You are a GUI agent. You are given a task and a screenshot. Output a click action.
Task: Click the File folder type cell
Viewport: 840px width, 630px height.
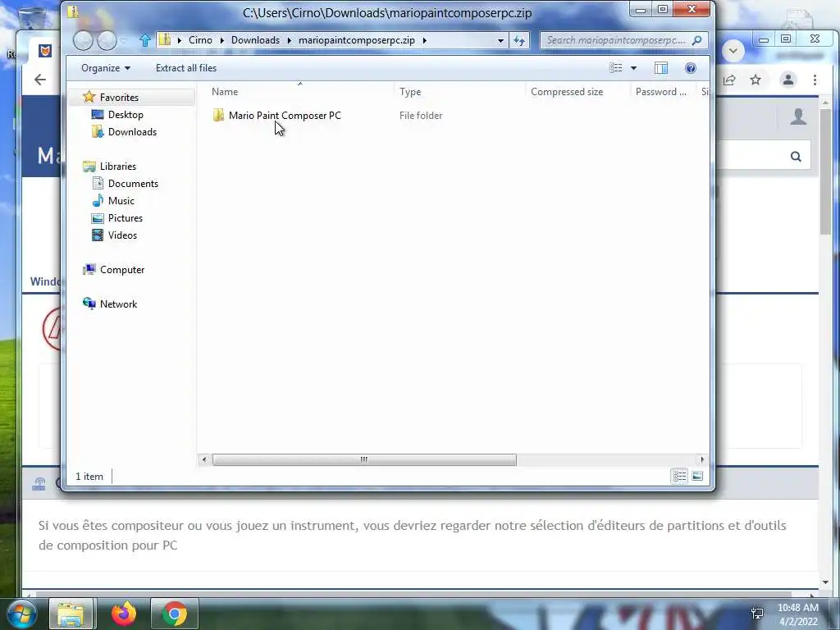coord(421,115)
